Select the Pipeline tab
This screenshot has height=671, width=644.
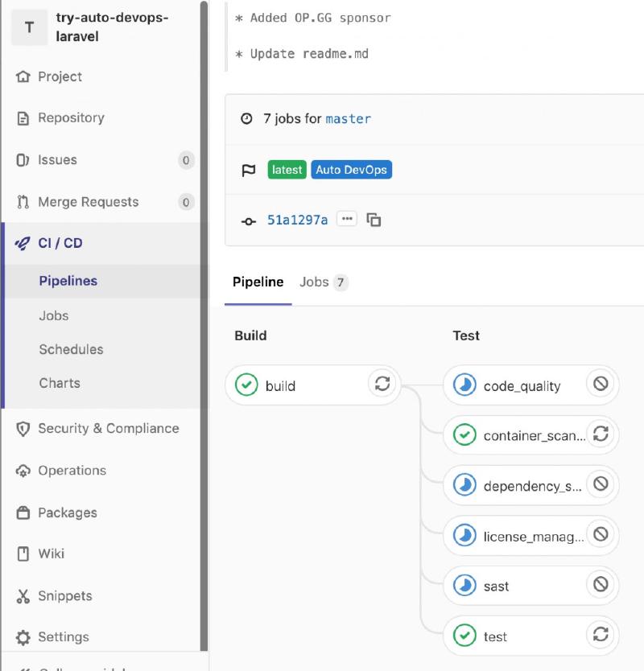[258, 282]
